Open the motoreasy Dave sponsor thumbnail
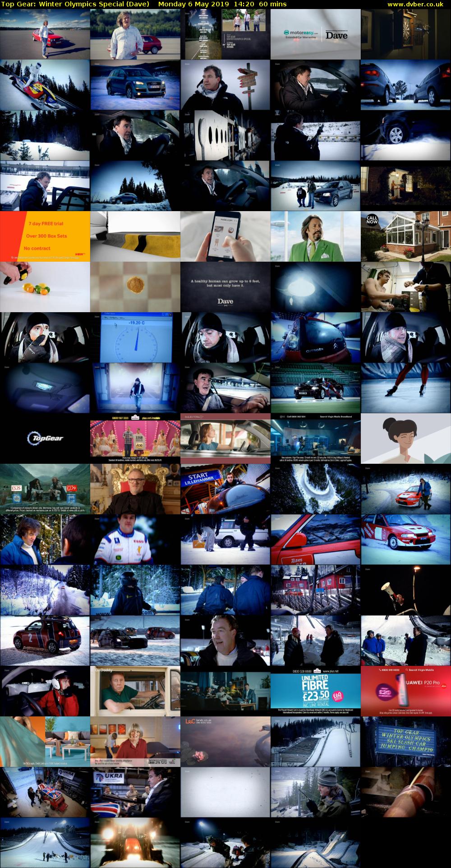The image size is (451, 868). click(315, 34)
